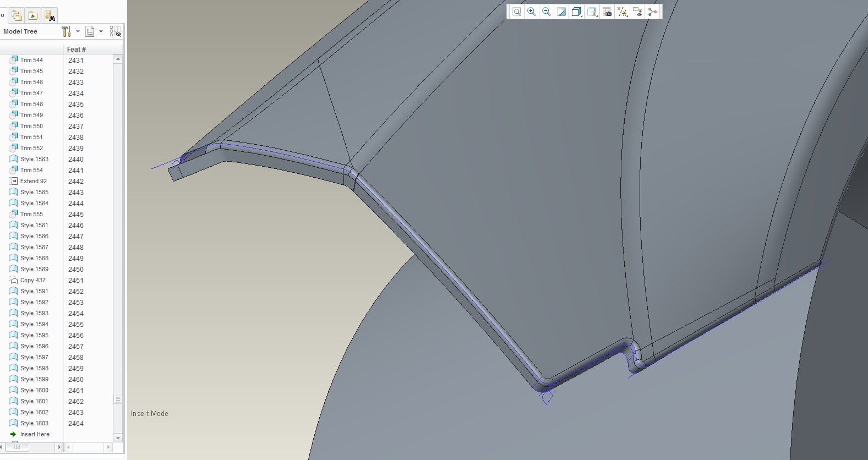
Task: Click the Repaint screen icon
Action: (561, 12)
